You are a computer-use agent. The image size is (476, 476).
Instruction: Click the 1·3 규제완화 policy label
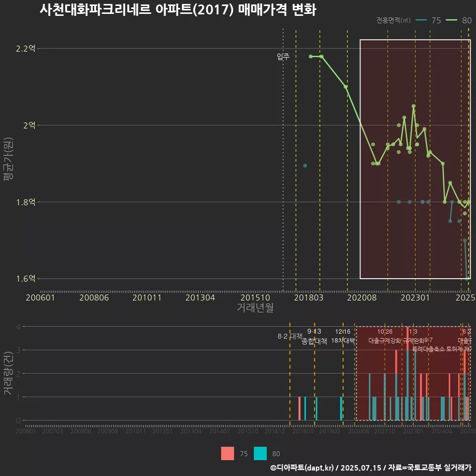(x=413, y=336)
